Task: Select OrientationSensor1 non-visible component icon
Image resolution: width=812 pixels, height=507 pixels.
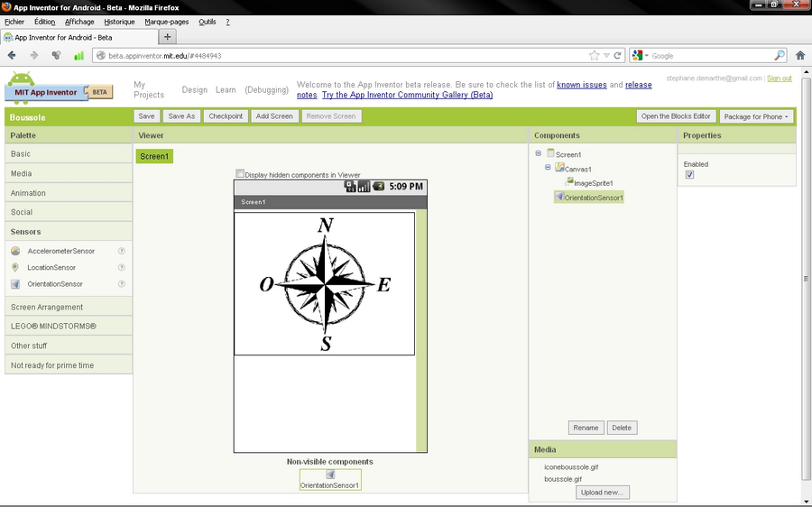Action: coord(330,475)
